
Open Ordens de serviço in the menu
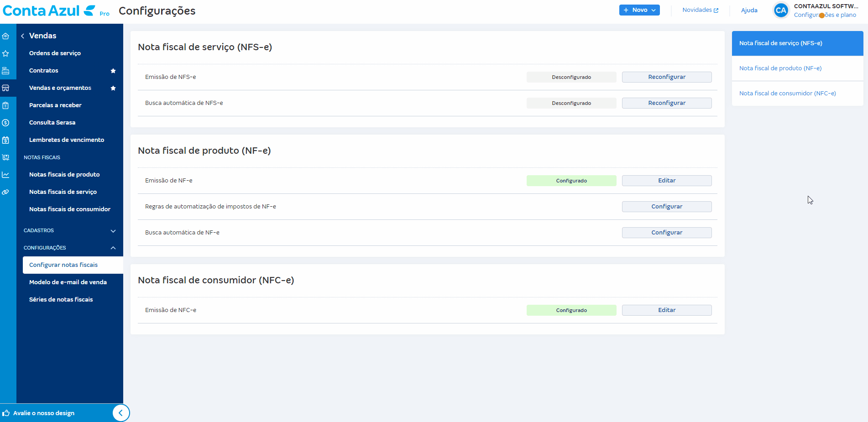[x=55, y=53]
